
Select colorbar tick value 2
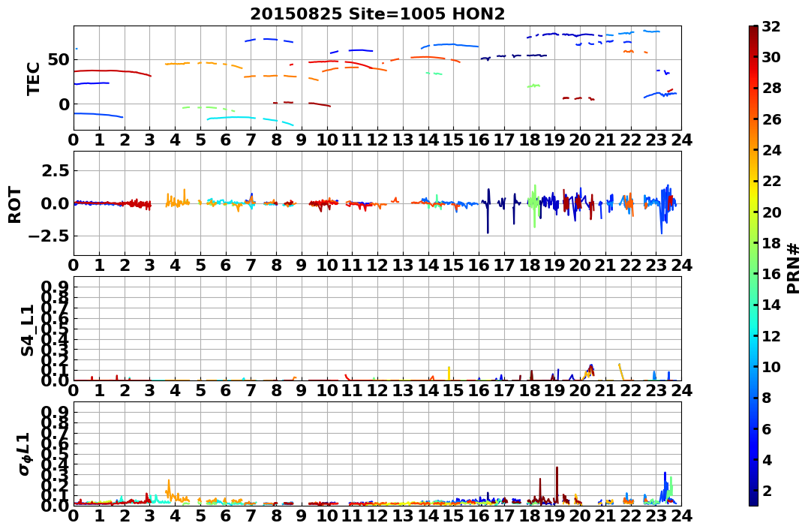[x=767, y=490]
